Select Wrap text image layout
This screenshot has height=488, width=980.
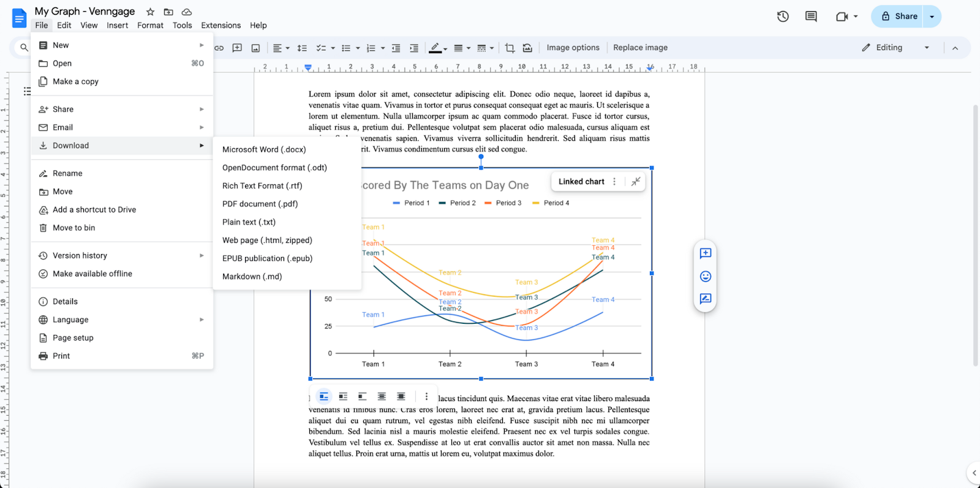point(343,396)
